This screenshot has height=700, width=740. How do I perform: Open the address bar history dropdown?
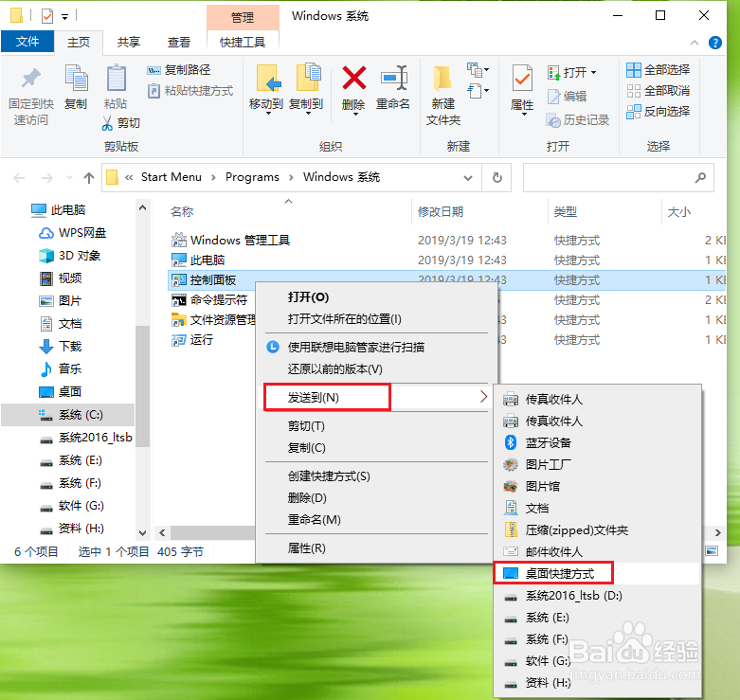pyautogui.click(x=468, y=178)
